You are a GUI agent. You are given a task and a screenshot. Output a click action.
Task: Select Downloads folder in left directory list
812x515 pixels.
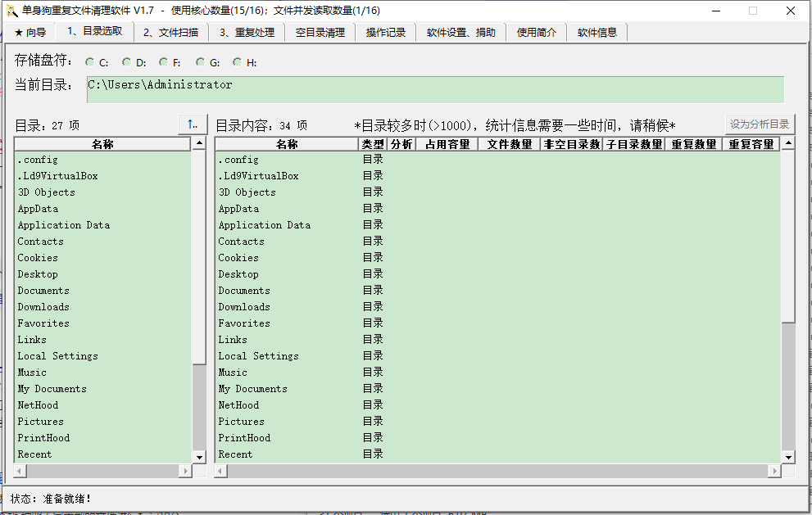[43, 307]
